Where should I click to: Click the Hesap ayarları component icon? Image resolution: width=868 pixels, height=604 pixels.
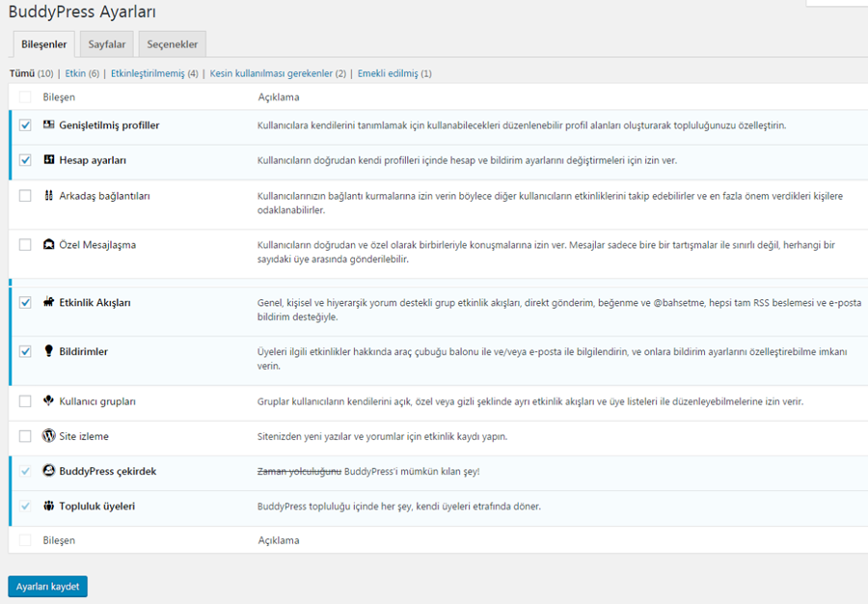tap(49, 159)
